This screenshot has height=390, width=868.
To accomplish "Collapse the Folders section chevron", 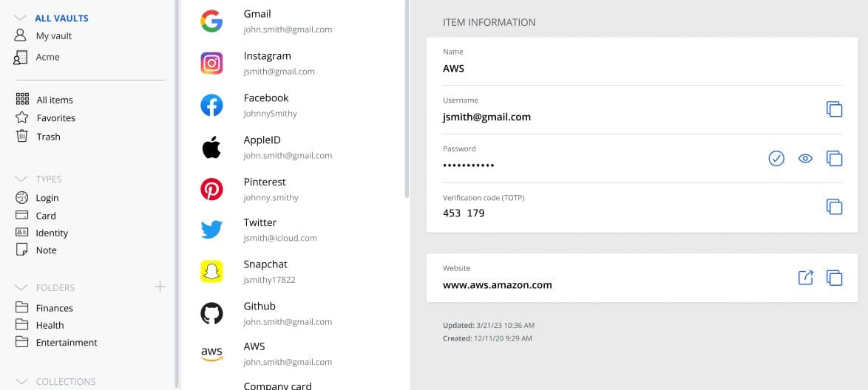I will tap(21, 287).
